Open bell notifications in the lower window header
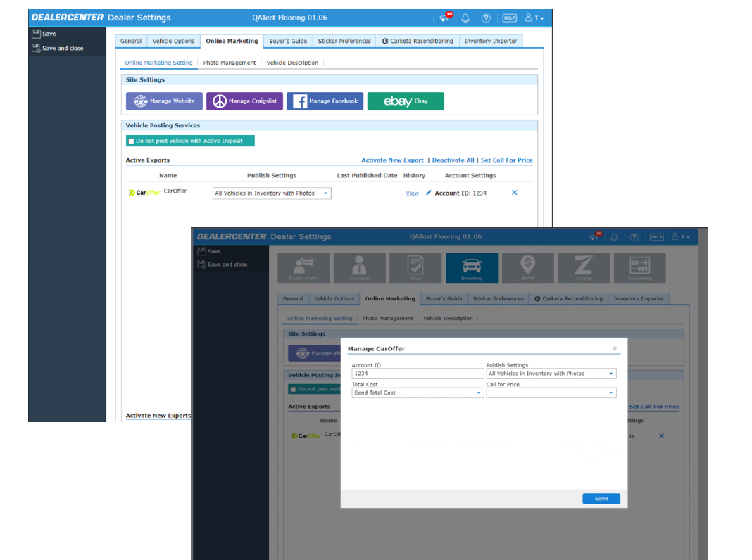 615,237
